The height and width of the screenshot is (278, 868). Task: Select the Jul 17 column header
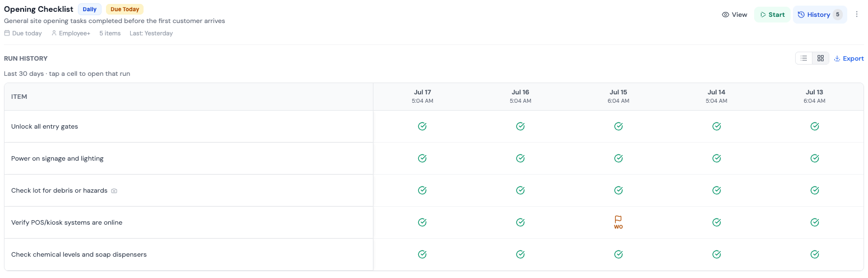[x=422, y=96]
